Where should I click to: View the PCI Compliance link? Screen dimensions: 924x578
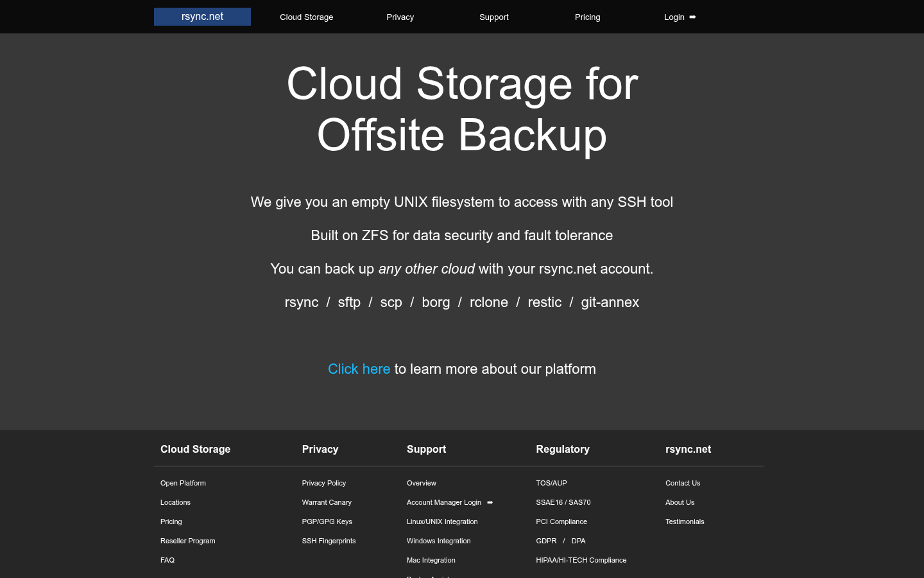[561, 521]
